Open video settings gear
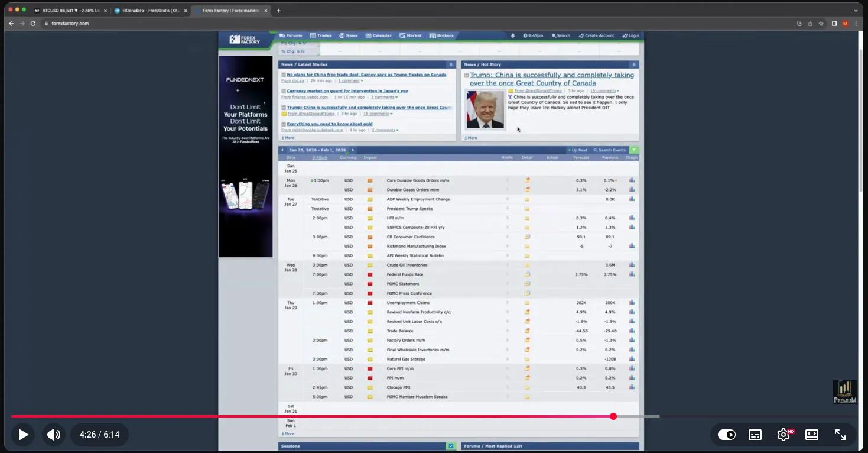This screenshot has height=453, width=868. click(x=784, y=435)
